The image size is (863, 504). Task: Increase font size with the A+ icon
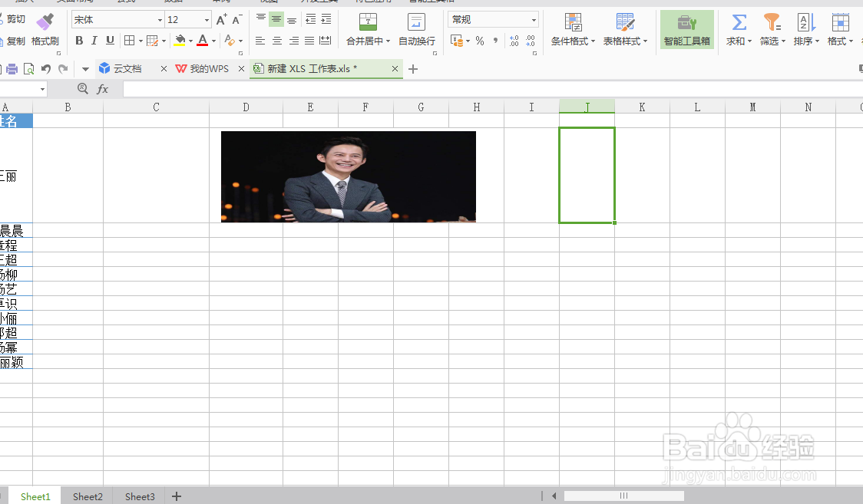221,20
